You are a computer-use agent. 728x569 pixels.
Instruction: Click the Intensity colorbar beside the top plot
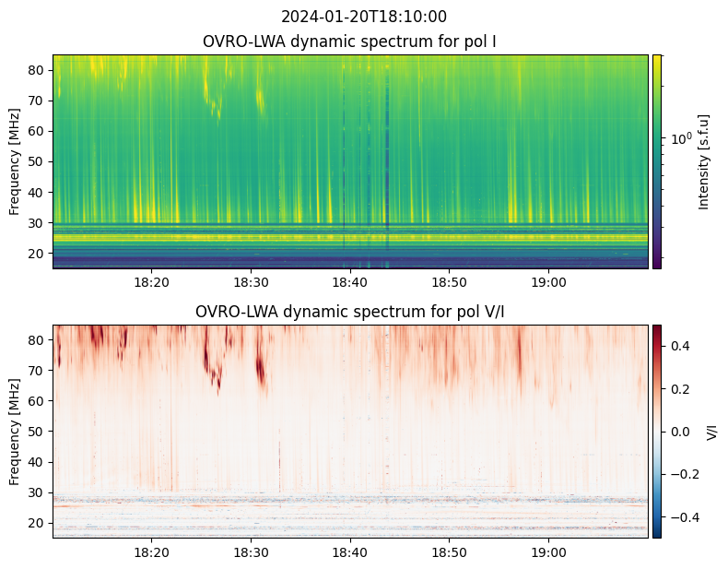[x=657, y=161]
